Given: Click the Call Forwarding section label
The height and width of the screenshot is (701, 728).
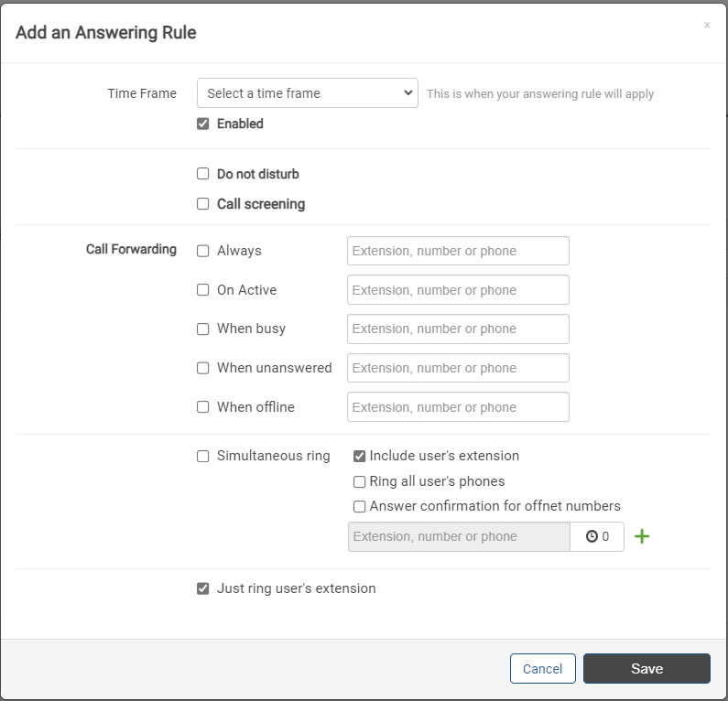Looking at the screenshot, I should point(131,249).
